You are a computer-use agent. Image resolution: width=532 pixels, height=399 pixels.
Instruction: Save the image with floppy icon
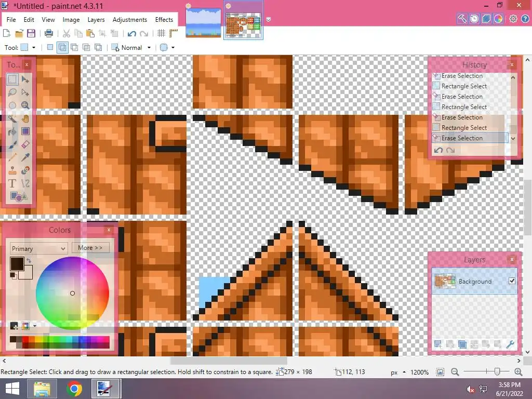(31, 33)
